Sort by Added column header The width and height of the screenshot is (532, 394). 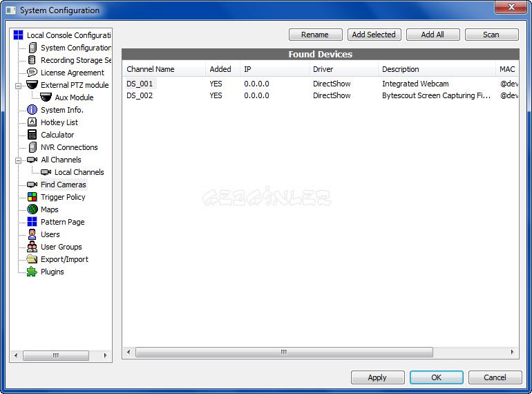pyautogui.click(x=222, y=69)
